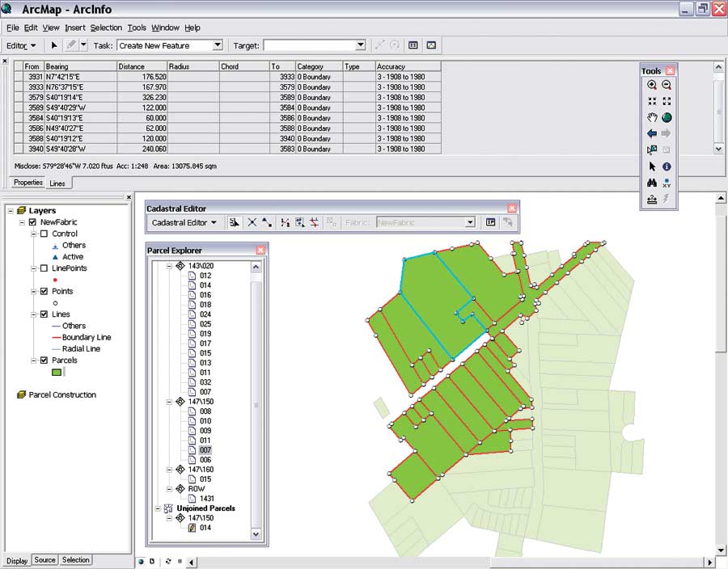
Task: Go back to previous extent arrow
Action: 652,134
